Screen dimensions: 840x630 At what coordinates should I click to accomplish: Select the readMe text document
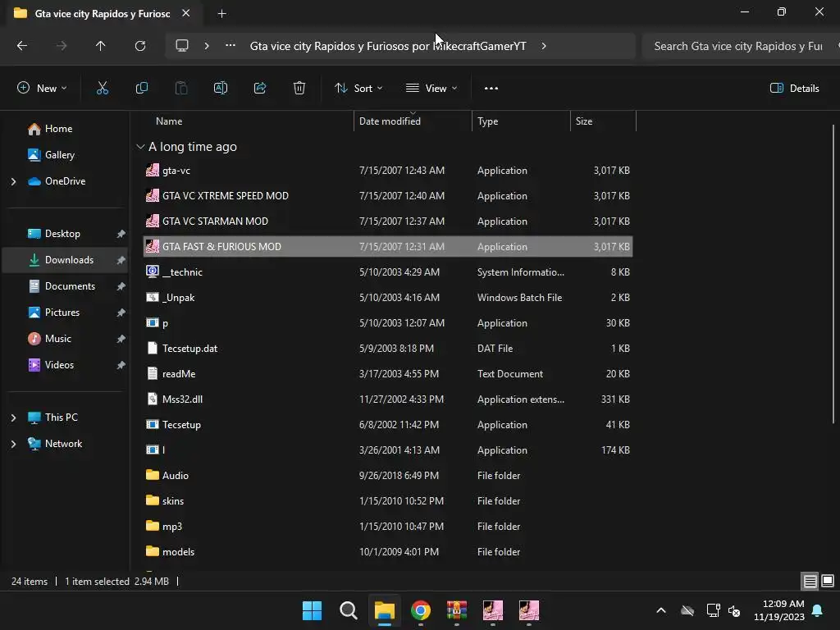coord(388,374)
